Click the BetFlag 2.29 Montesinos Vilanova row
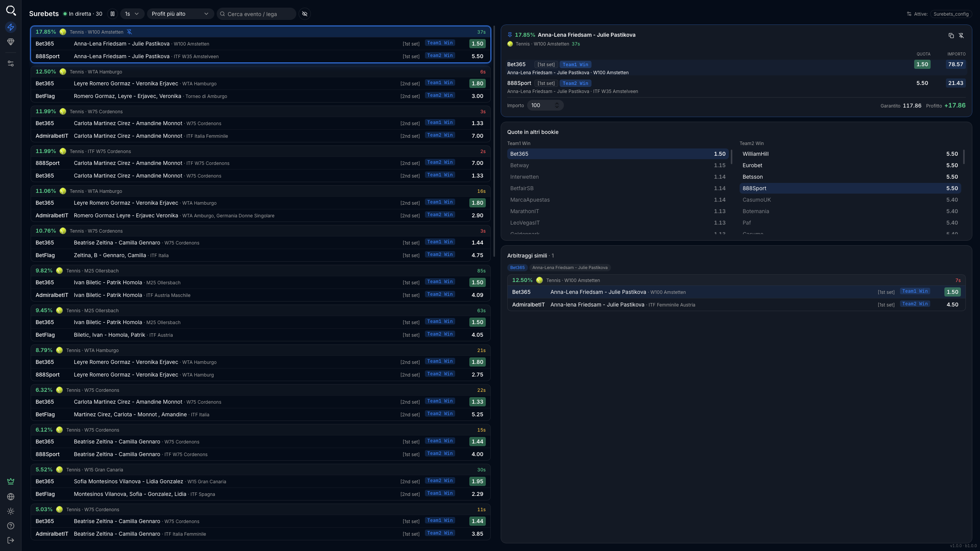Image resolution: width=980 pixels, height=551 pixels. click(260, 494)
